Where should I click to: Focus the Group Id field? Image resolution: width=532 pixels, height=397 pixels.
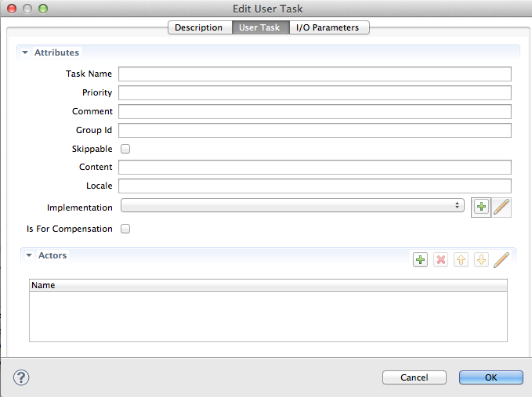[x=314, y=130]
